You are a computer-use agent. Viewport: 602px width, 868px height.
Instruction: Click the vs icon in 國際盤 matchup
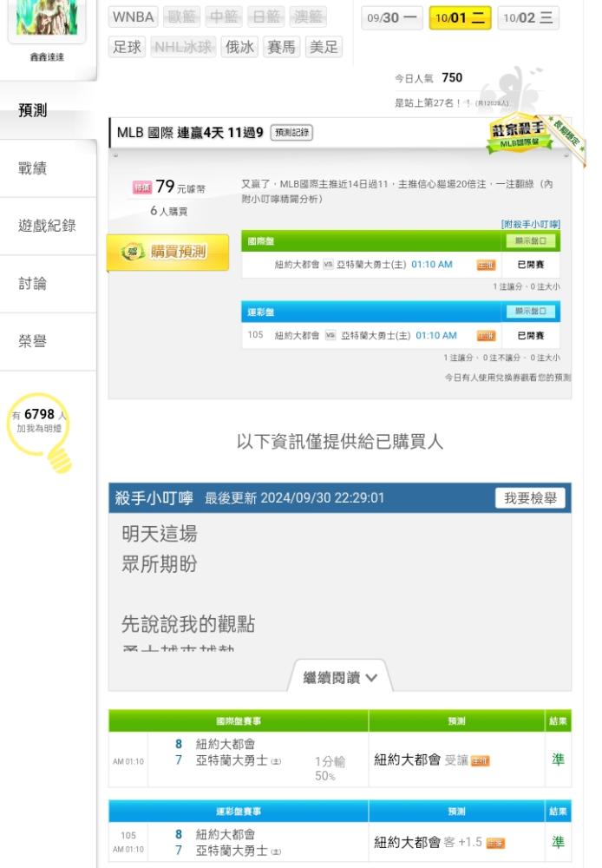tap(328, 265)
